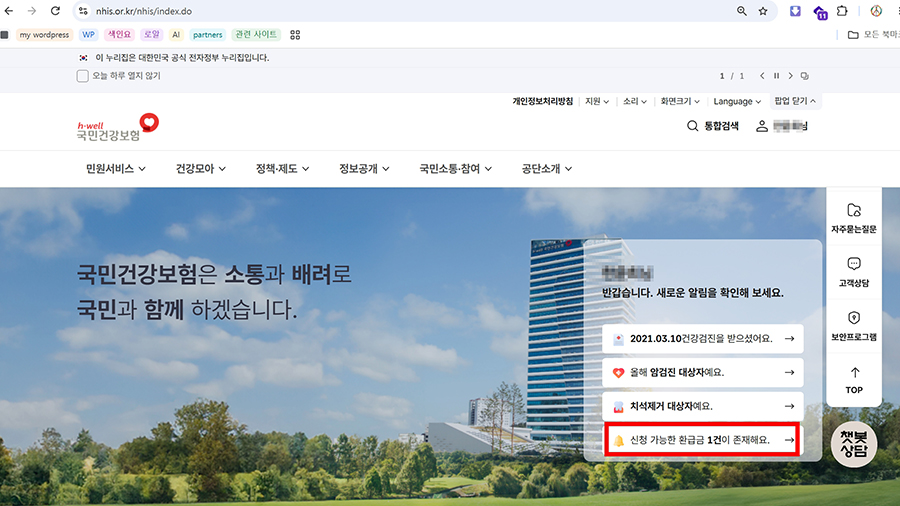Open WP bookmark folder
This screenshot has height=506, width=900.
(88, 35)
